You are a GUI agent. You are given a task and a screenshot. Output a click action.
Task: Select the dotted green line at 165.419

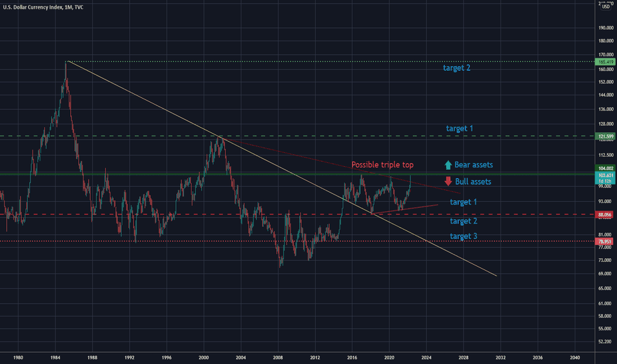coord(330,62)
